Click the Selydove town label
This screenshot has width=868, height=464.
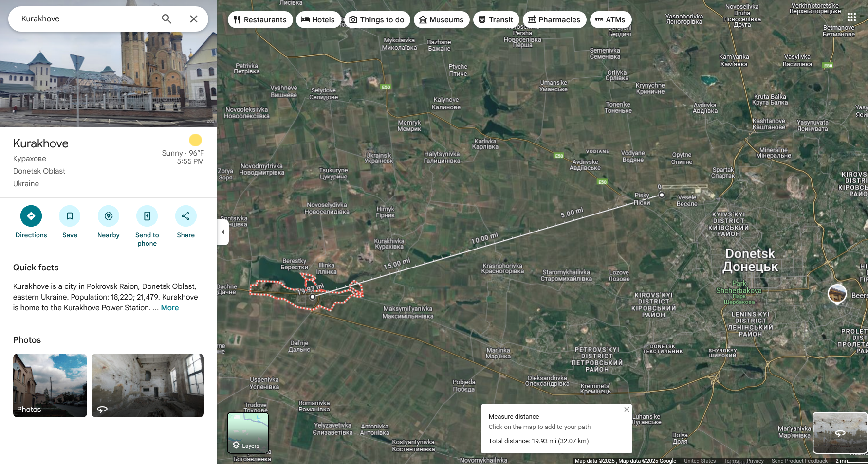[323, 94]
